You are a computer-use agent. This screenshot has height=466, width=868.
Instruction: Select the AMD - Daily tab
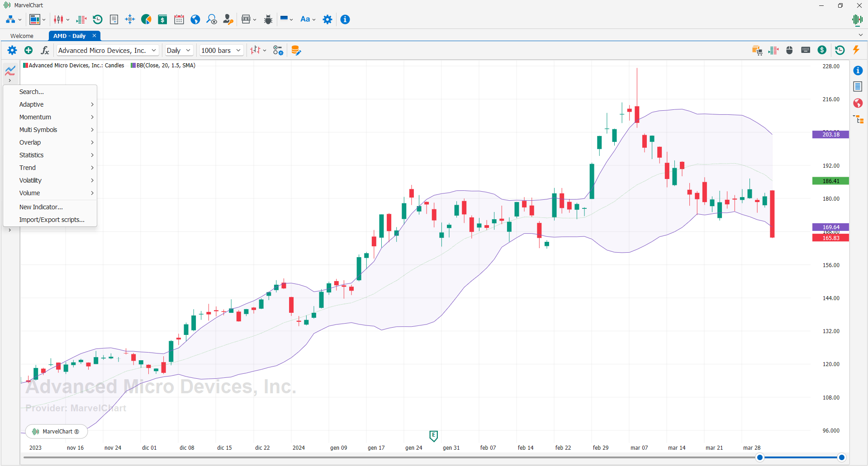[x=70, y=36]
